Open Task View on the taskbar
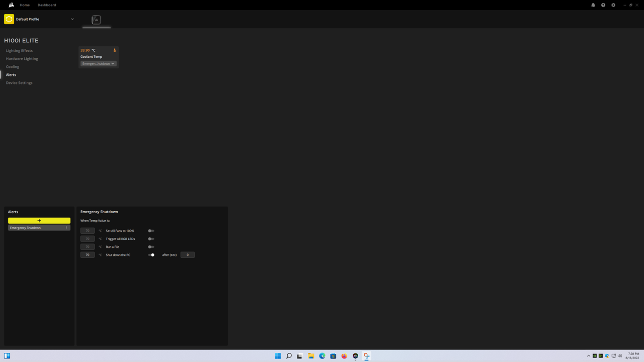Viewport: 644px width, 362px height. click(x=300, y=356)
